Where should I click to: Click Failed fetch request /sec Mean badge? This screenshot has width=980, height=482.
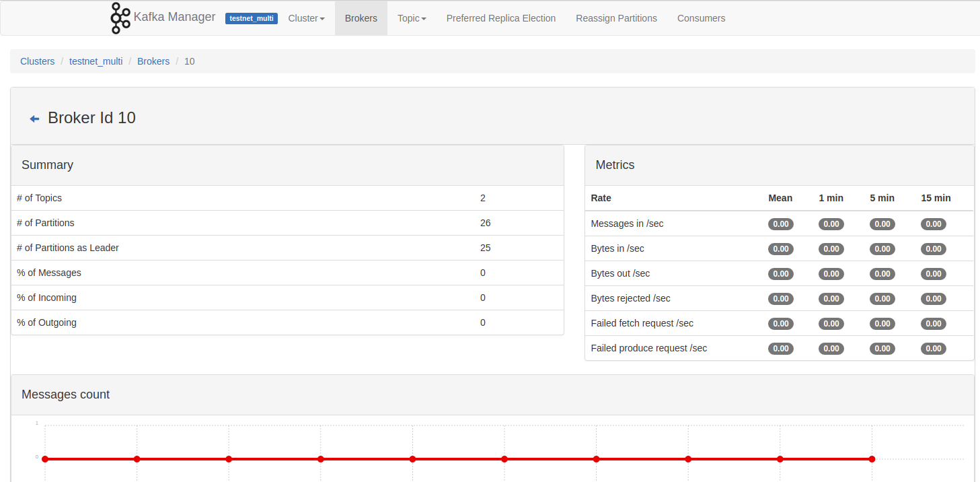click(x=781, y=324)
